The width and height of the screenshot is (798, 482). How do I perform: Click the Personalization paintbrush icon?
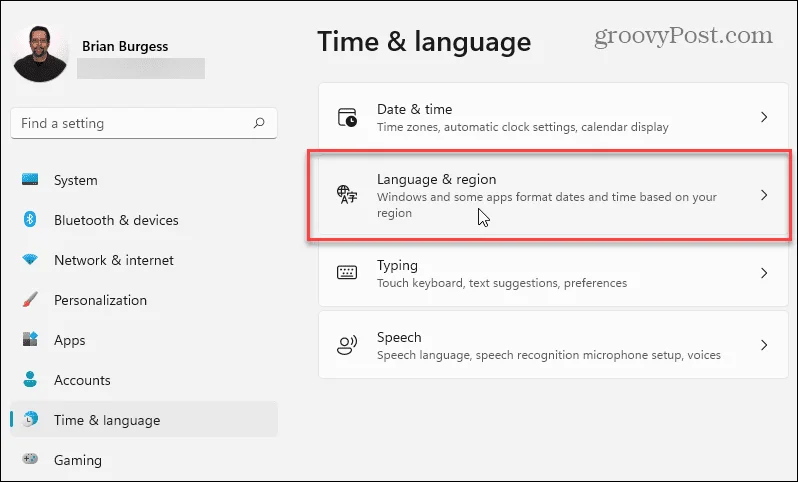[x=30, y=299]
